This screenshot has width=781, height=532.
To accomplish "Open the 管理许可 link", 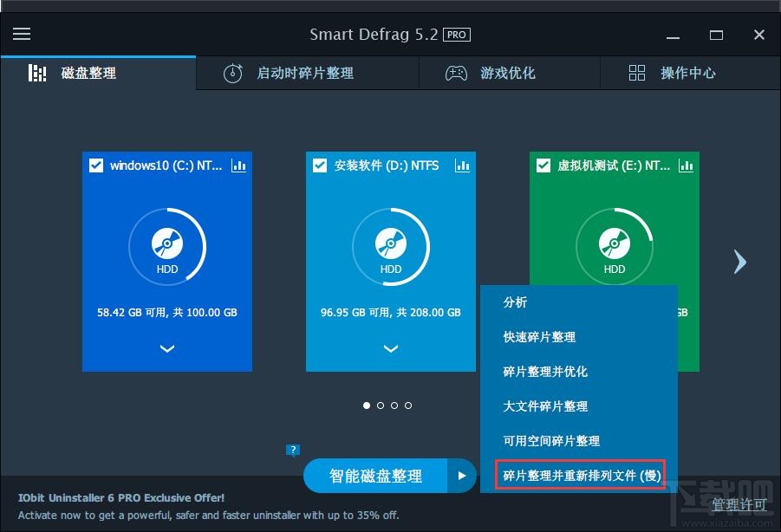I will (x=739, y=504).
